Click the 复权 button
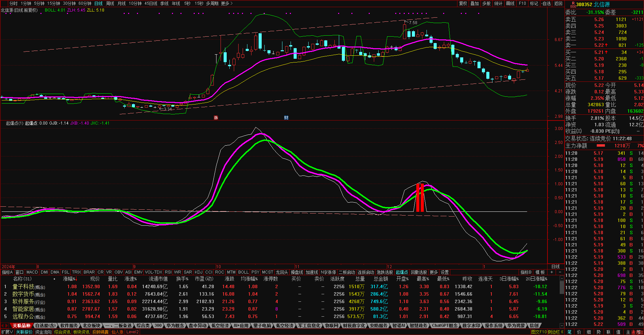644x335 pixels. [x=463, y=3]
